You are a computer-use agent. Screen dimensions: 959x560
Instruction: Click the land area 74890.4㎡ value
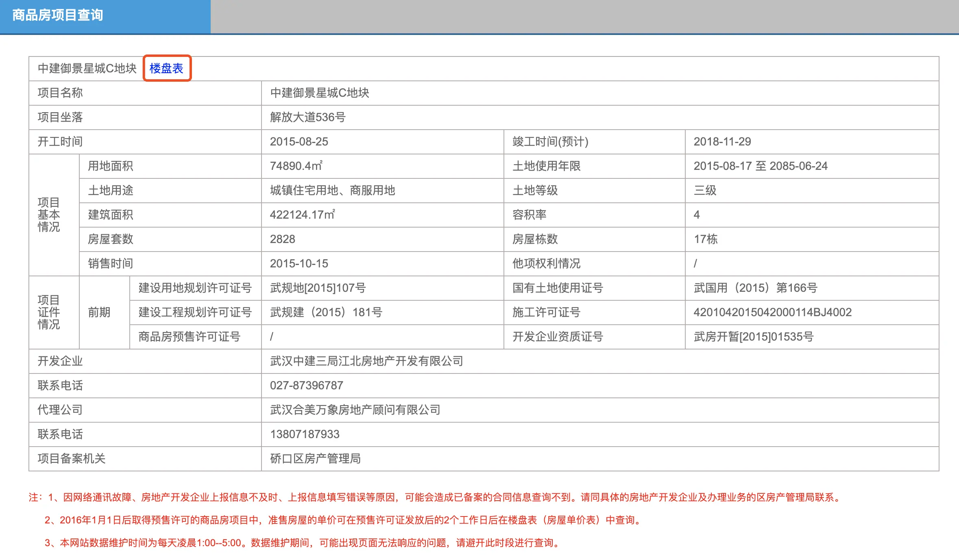296,166
